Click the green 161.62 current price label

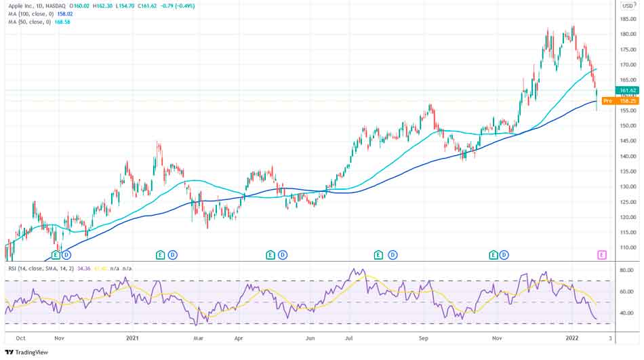(x=627, y=90)
